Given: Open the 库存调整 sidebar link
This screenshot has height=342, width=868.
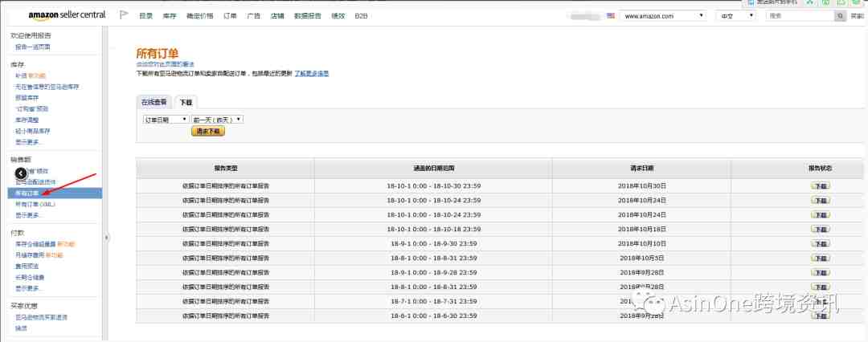Looking at the screenshot, I should tap(27, 120).
